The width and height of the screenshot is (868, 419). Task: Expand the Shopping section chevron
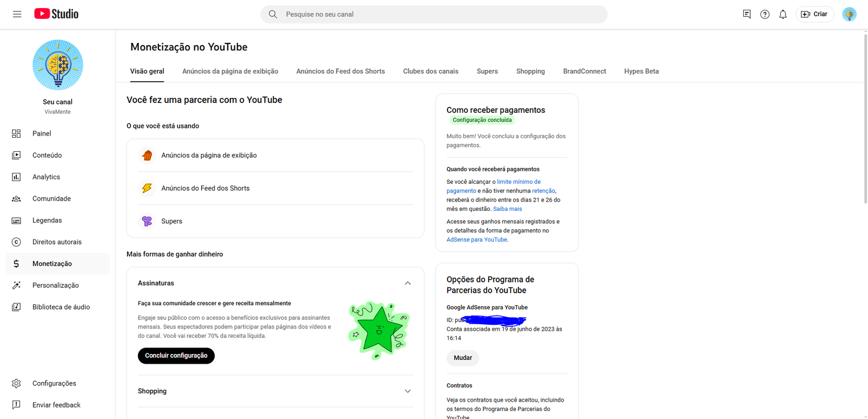click(x=407, y=391)
